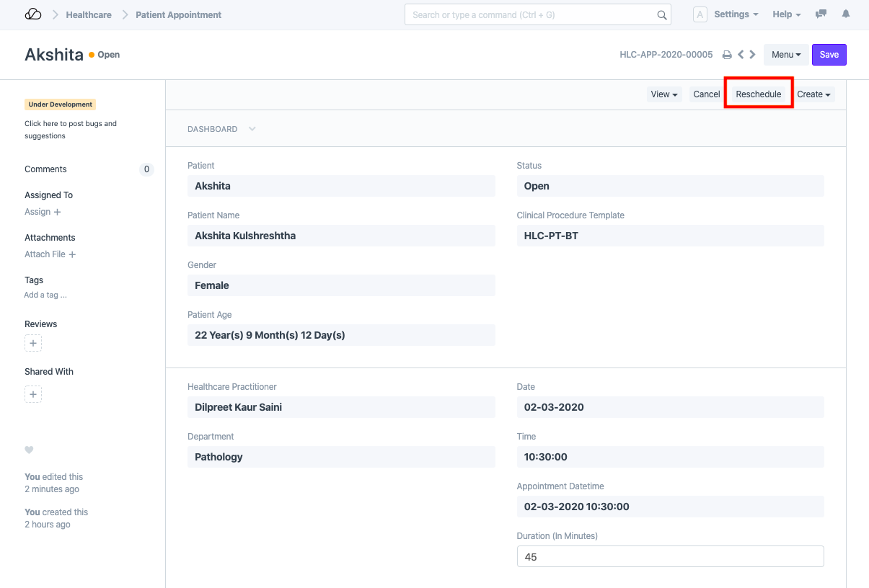
Task: Click the print icon near document ID
Action: [727, 55]
